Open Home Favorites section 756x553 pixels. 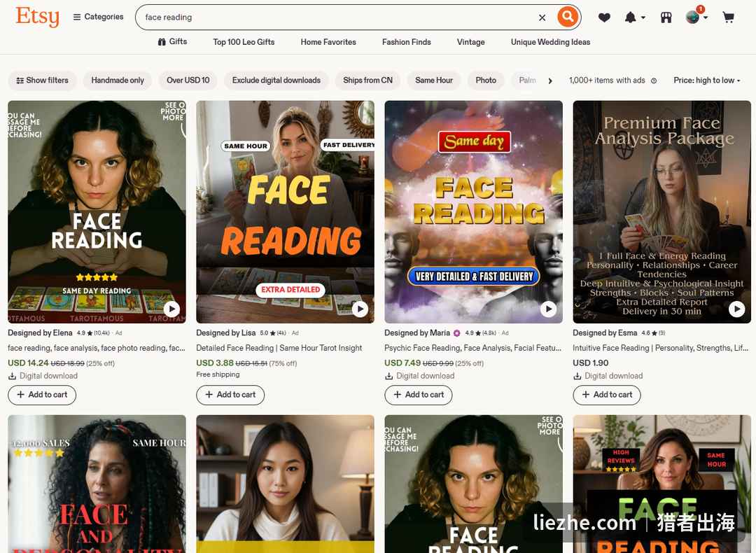(328, 42)
